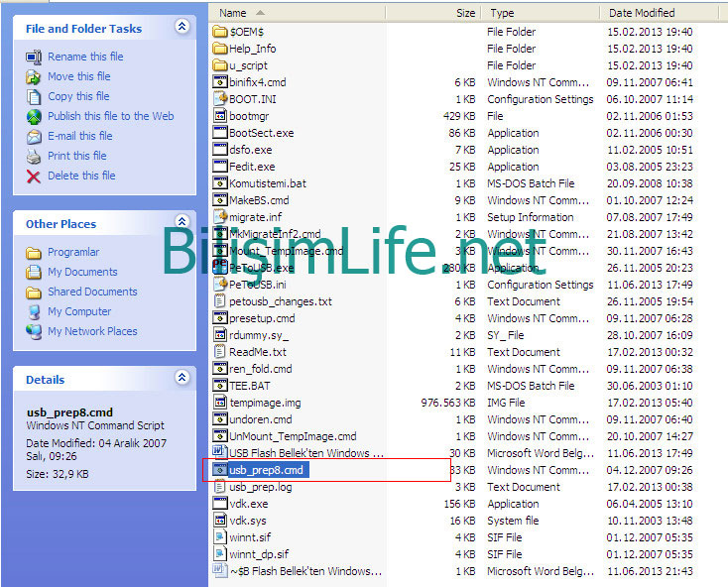
Task: Click the Print this file link
Action: click(77, 157)
